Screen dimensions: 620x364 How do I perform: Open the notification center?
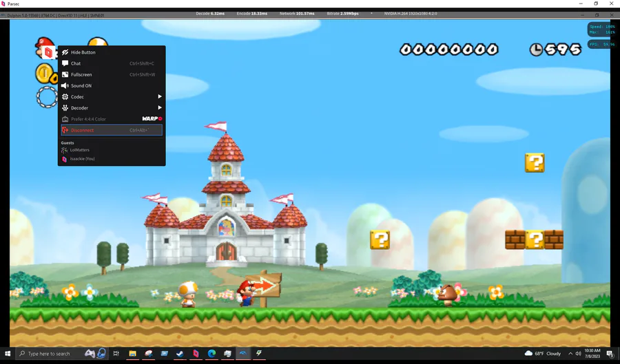(x=610, y=354)
